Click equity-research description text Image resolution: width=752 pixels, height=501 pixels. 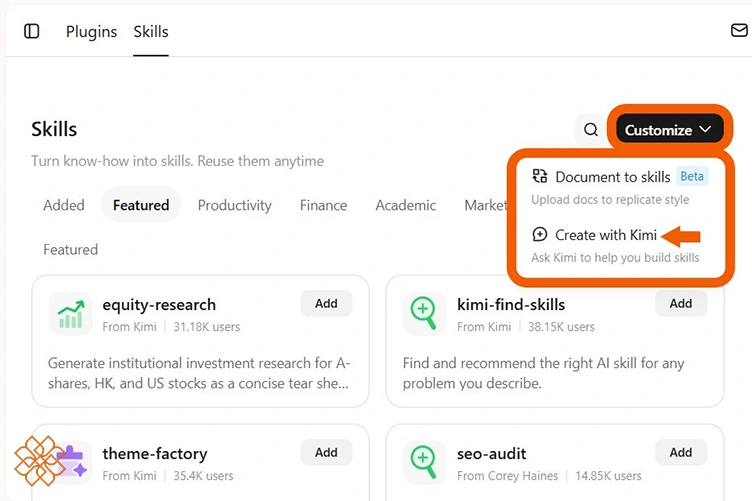[199, 373]
